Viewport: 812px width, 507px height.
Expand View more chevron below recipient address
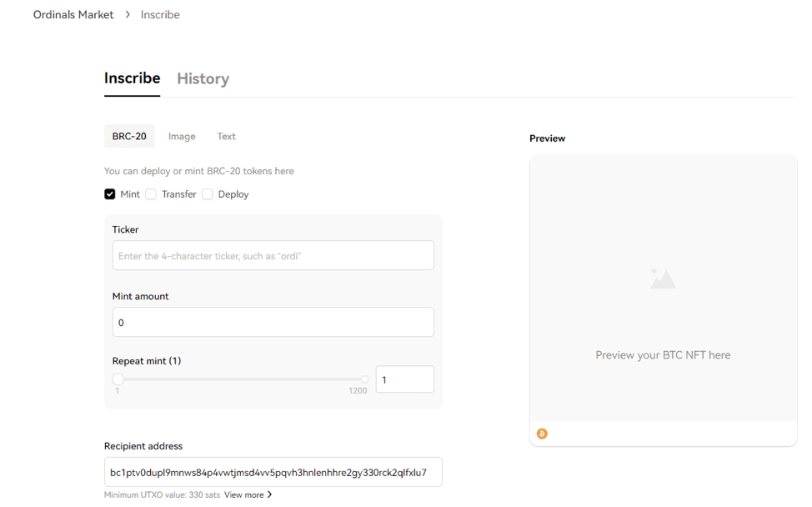[x=269, y=494]
